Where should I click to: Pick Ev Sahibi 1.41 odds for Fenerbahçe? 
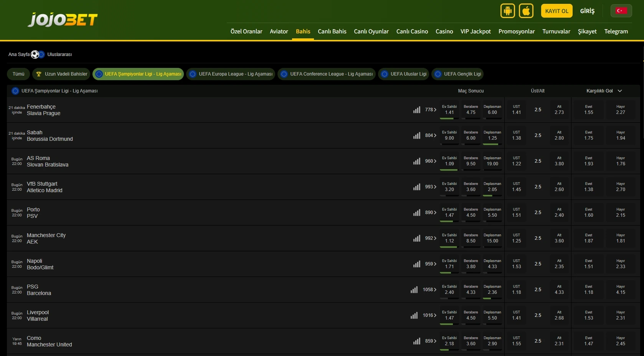(449, 110)
